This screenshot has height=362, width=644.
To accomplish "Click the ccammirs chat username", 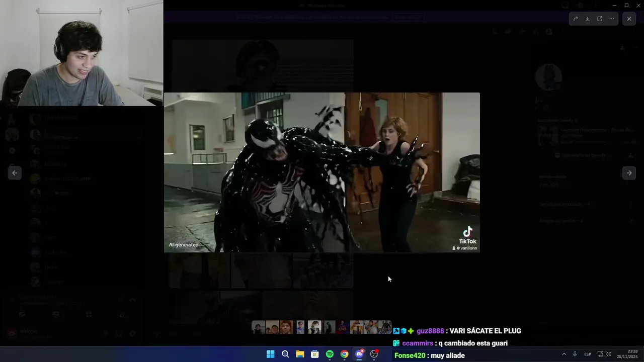I will click(418, 343).
